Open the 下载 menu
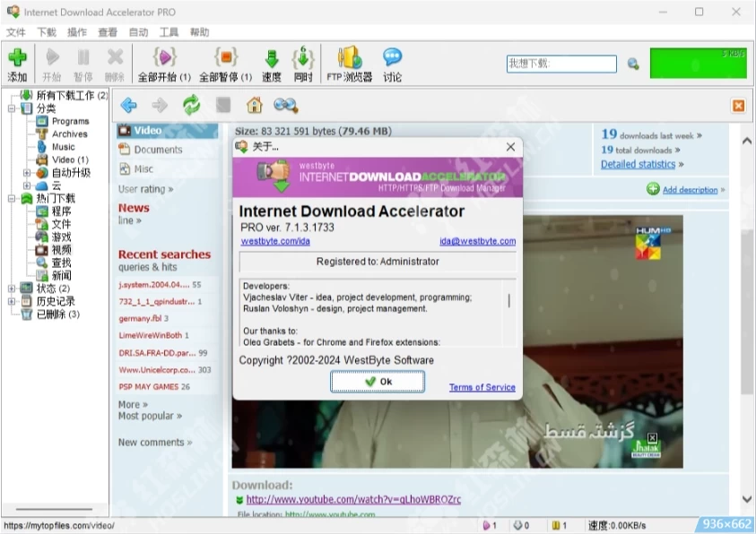This screenshot has height=534, width=756. 47,32
